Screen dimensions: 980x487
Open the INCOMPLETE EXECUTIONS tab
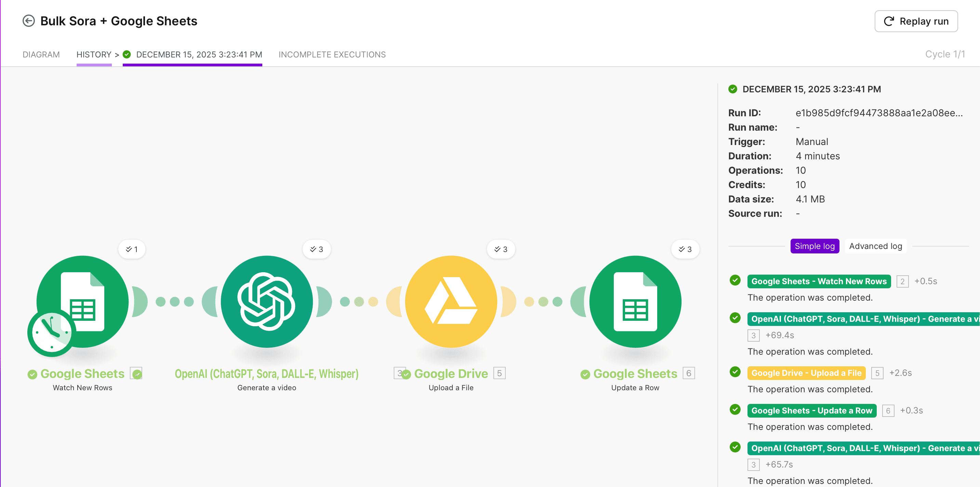coord(332,54)
